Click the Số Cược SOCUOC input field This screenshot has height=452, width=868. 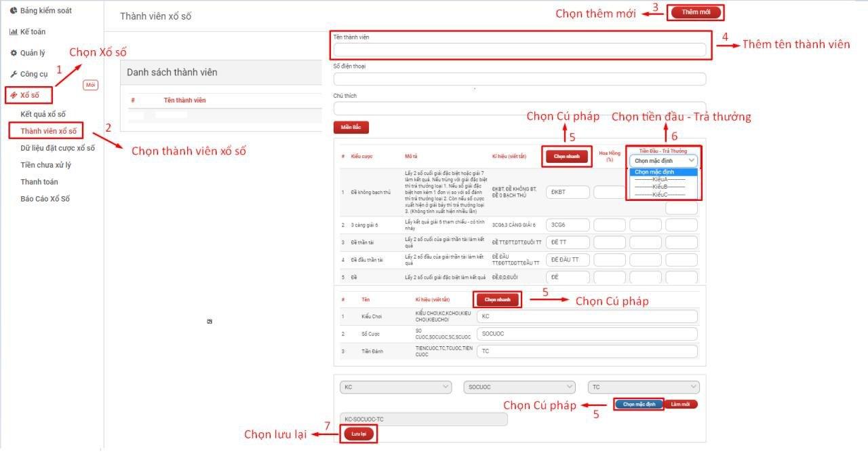click(x=587, y=334)
